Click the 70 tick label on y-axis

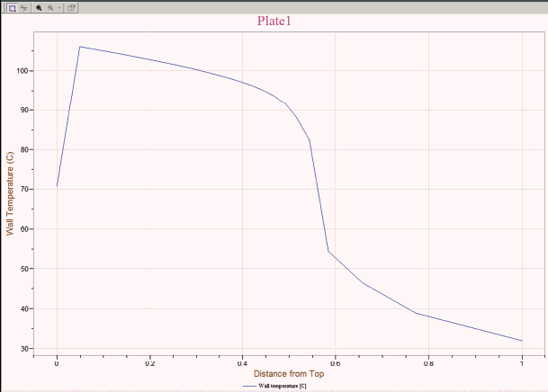[x=23, y=189]
